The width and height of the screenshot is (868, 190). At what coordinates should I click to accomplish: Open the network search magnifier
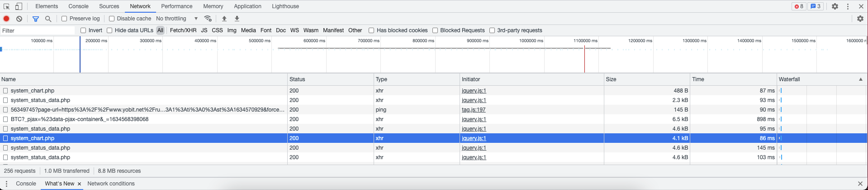click(48, 19)
